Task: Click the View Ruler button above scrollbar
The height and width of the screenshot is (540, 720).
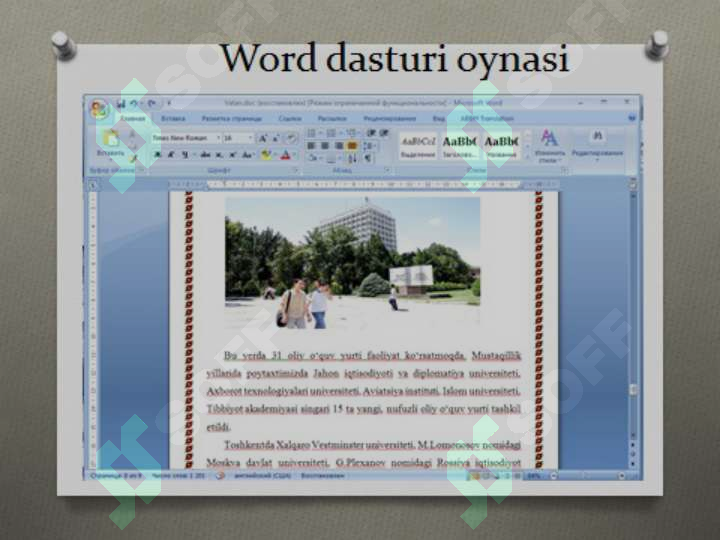Action: tap(633, 185)
